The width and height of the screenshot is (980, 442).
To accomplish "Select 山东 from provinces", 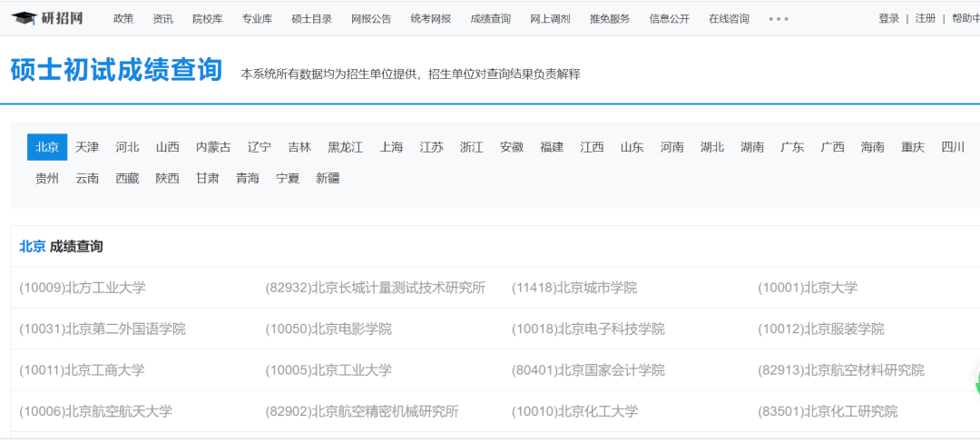I will pyautogui.click(x=632, y=148).
